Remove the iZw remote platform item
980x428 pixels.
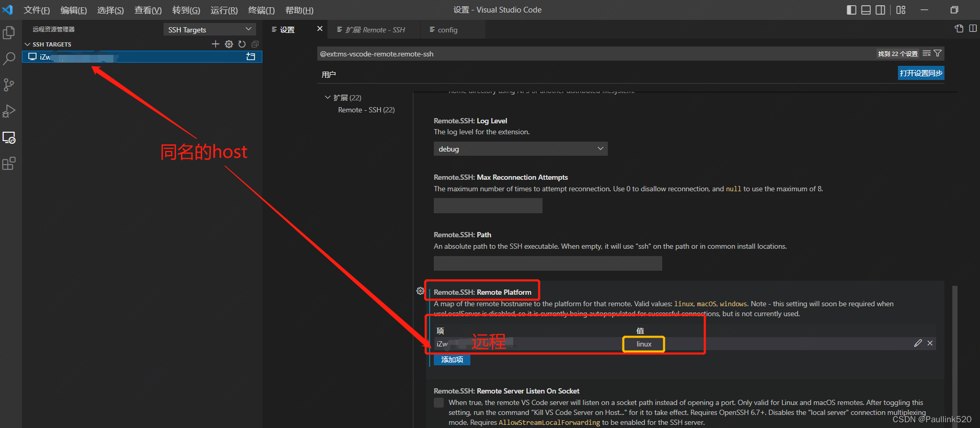click(930, 343)
